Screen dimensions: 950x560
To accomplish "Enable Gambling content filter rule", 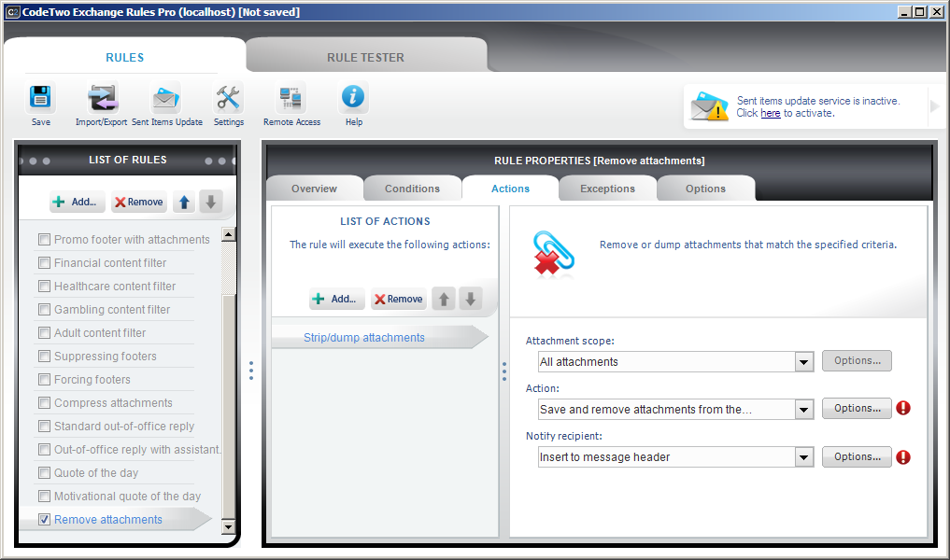I will click(x=44, y=309).
